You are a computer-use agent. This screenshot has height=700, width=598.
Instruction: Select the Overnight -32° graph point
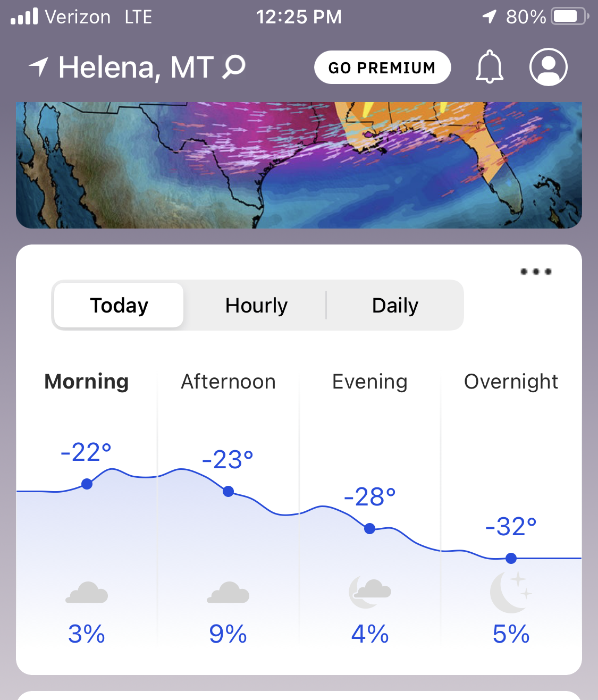(511, 558)
